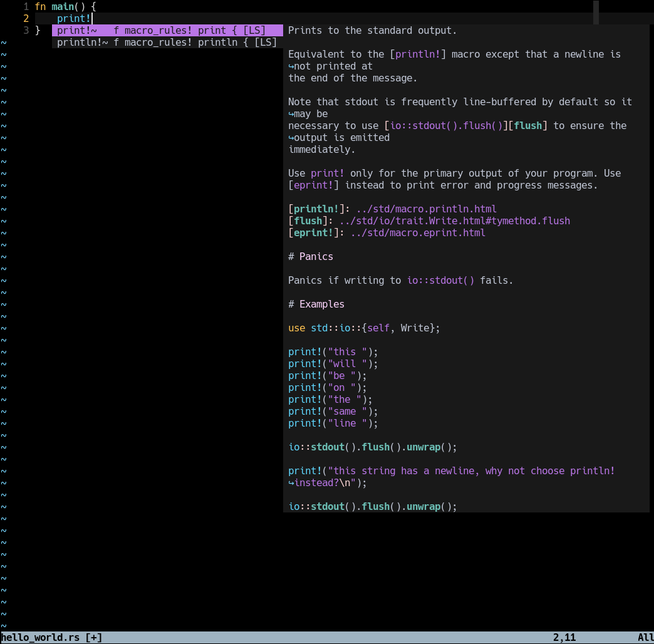Viewport: 654px width, 644px height.
Task: Click the print!("the "); example line
Action: click(330, 400)
